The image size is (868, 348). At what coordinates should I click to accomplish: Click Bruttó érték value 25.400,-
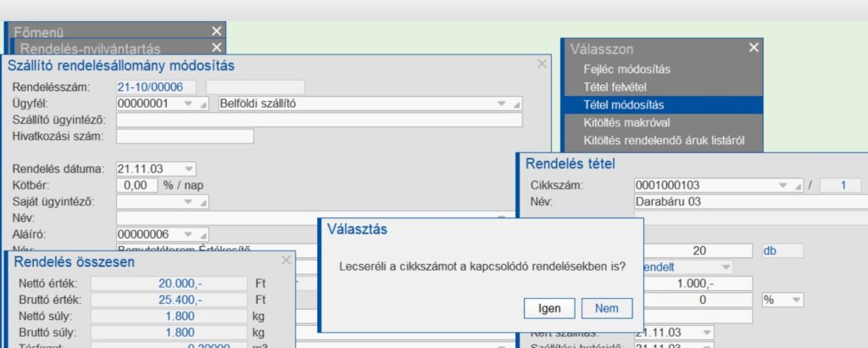click(x=169, y=300)
